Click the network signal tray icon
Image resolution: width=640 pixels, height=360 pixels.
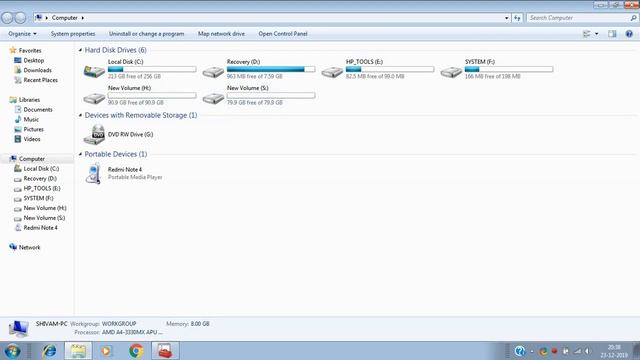[x=578, y=351]
